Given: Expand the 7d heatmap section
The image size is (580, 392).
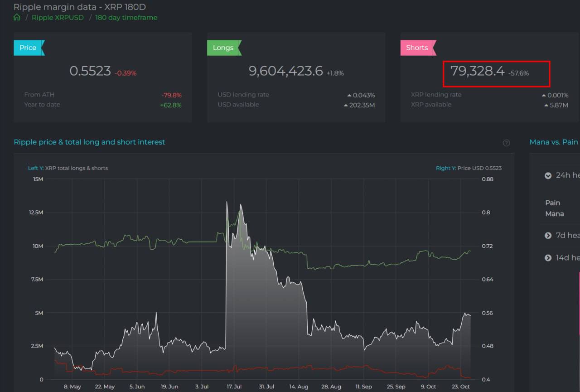Looking at the screenshot, I should (548, 235).
